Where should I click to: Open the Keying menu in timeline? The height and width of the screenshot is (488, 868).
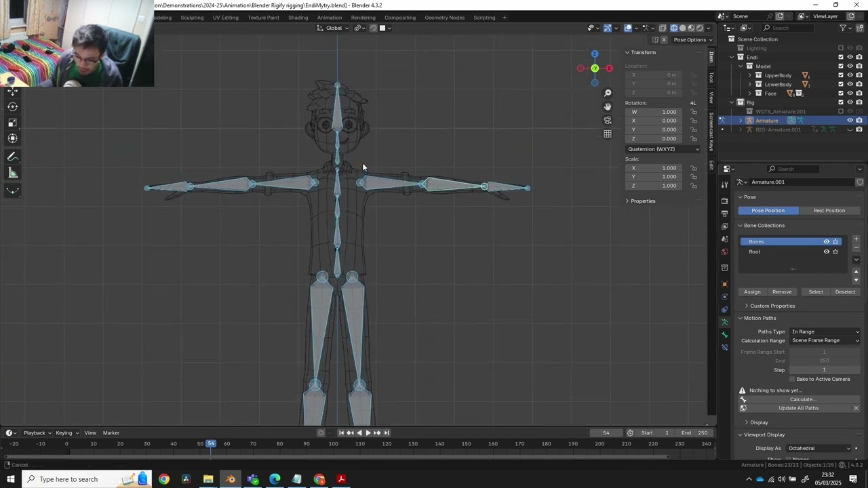[x=66, y=433]
